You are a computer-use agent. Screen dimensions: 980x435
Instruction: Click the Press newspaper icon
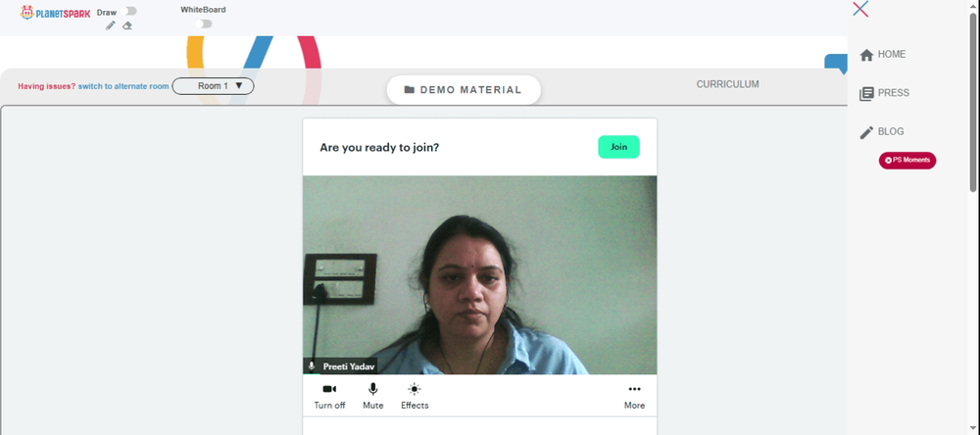[x=866, y=94]
